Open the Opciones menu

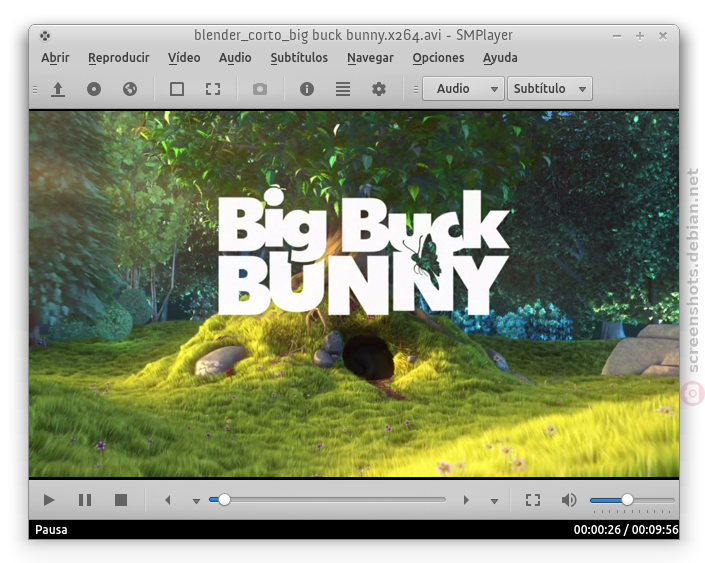438,58
